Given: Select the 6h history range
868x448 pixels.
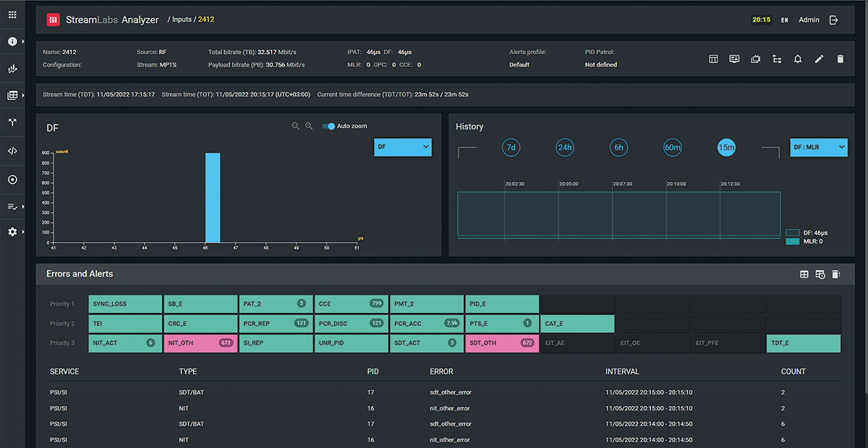Looking at the screenshot, I should (x=618, y=147).
